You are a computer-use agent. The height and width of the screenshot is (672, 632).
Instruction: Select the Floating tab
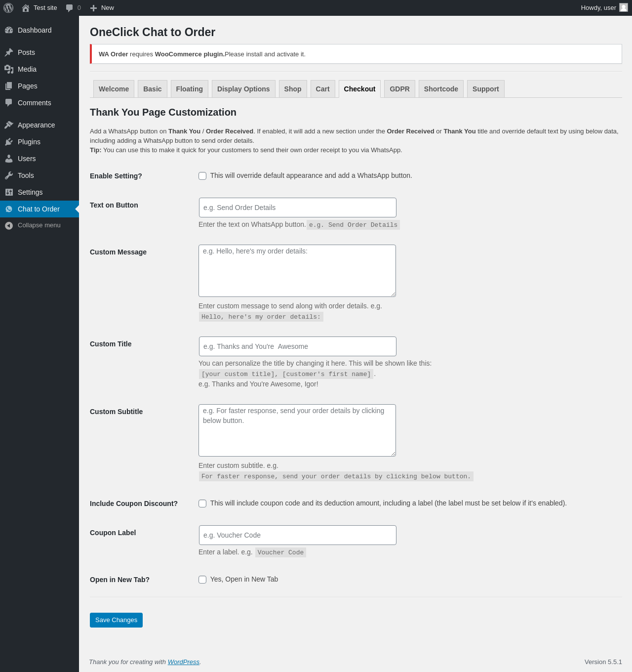190,89
